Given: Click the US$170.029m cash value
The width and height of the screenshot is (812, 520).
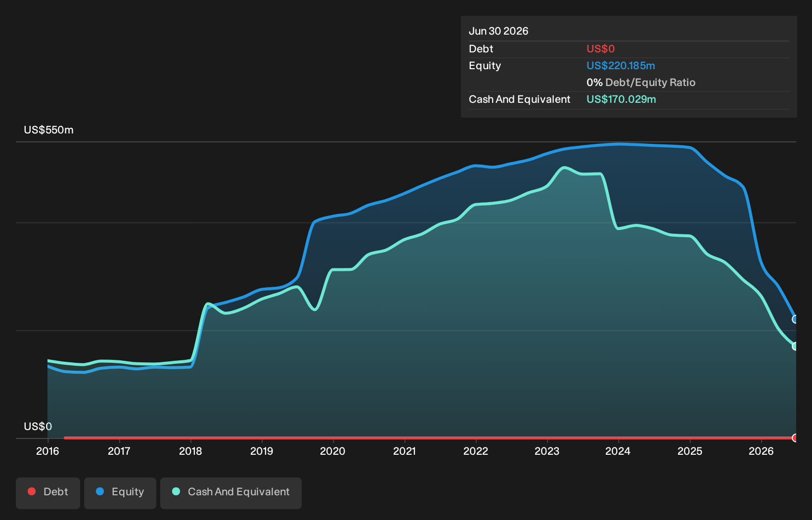Looking at the screenshot, I should click(621, 99).
